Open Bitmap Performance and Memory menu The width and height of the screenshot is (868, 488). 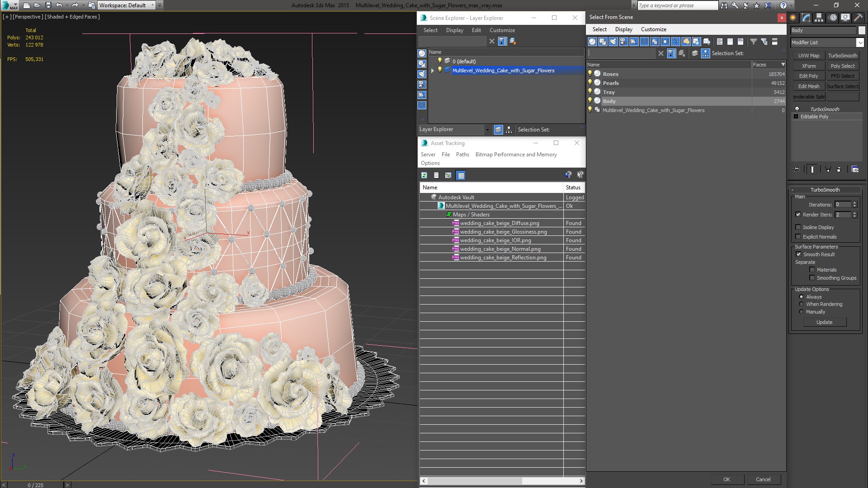click(x=516, y=155)
